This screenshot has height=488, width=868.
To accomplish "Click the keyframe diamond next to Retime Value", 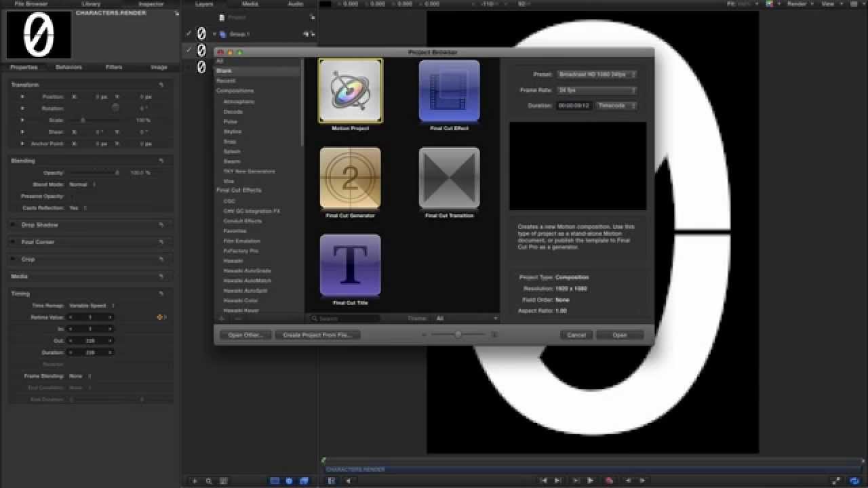I will pyautogui.click(x=160, y=317).
